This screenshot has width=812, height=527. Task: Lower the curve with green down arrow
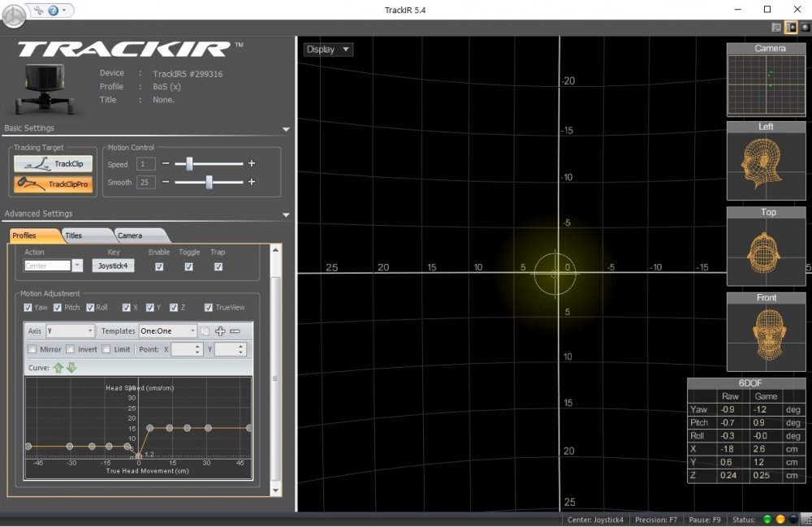[x=71, y=368]
